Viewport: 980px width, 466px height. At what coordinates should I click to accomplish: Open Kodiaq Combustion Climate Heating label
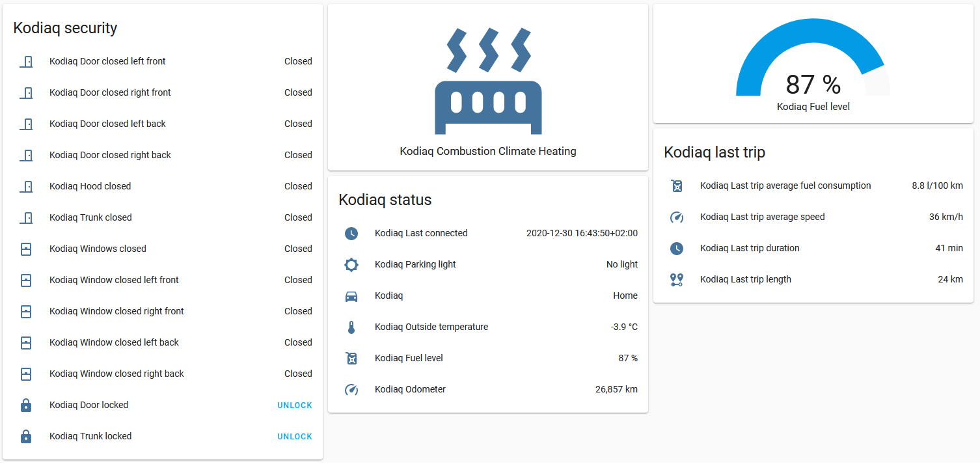coord(488,151)
